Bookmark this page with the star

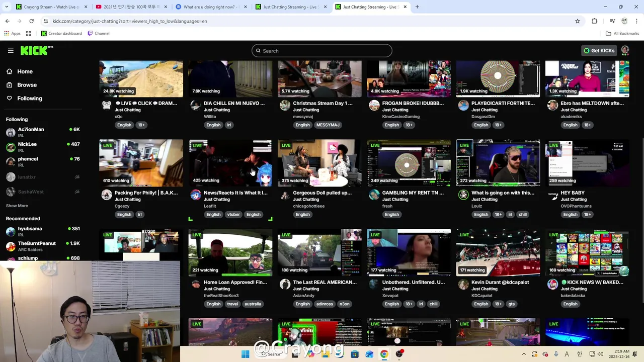pos(578,21)
